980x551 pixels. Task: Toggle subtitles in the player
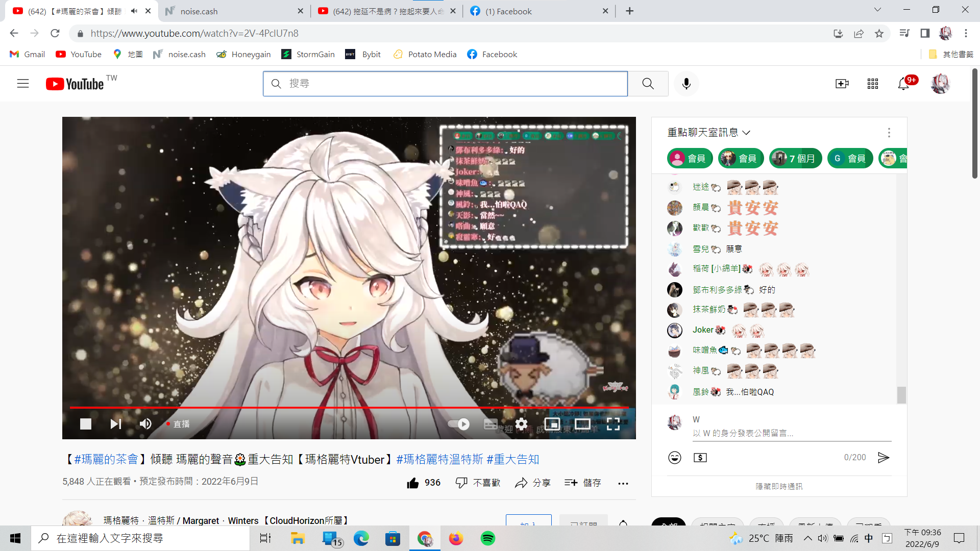coord(491,424)
